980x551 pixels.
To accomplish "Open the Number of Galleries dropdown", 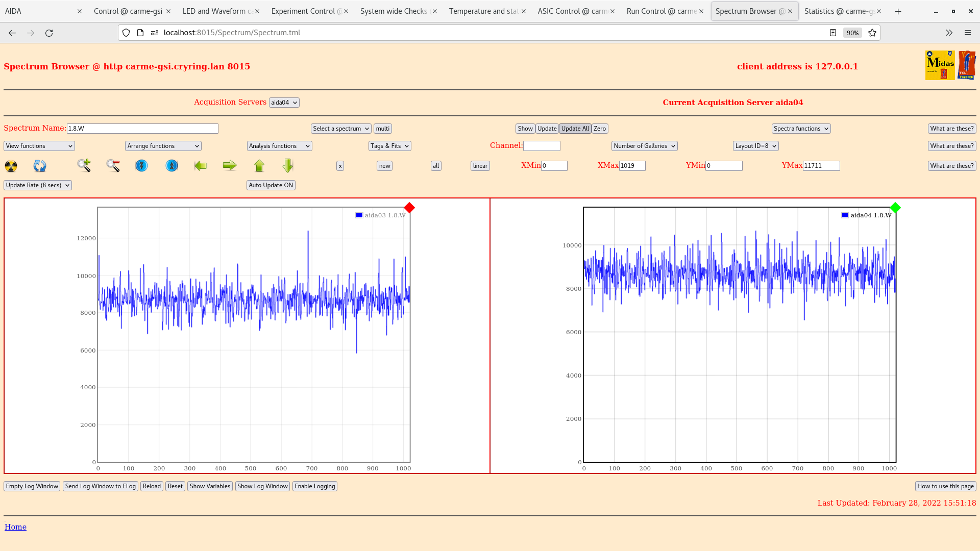I will pos(644,146).
